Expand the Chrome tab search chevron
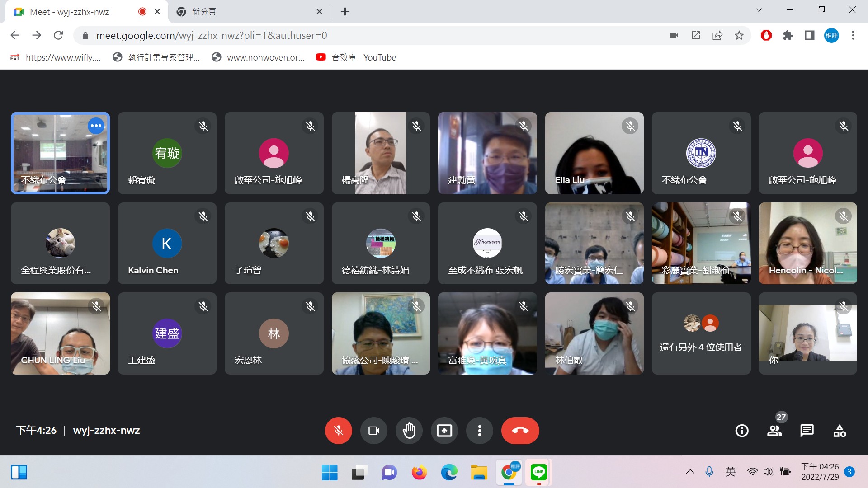The width and height of the screenshot is (868, 488). (759, 10)
